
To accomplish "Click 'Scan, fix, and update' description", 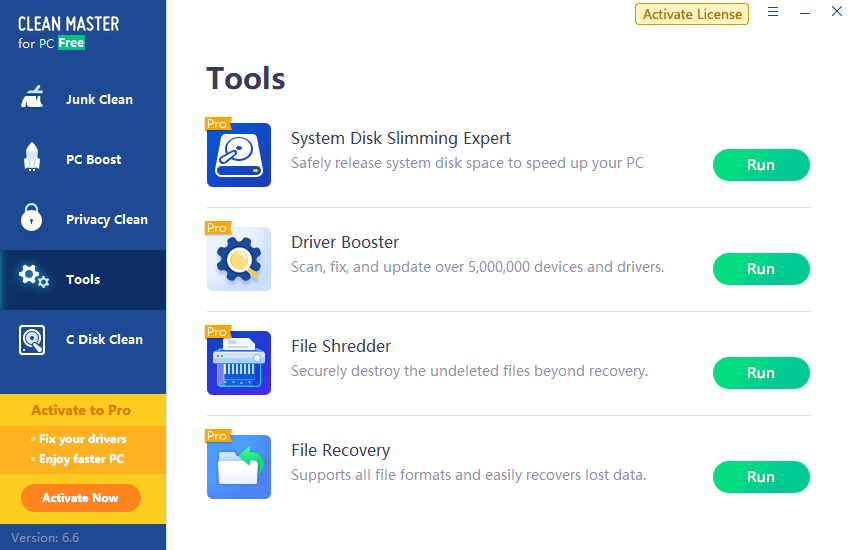I will coord(478,267).
